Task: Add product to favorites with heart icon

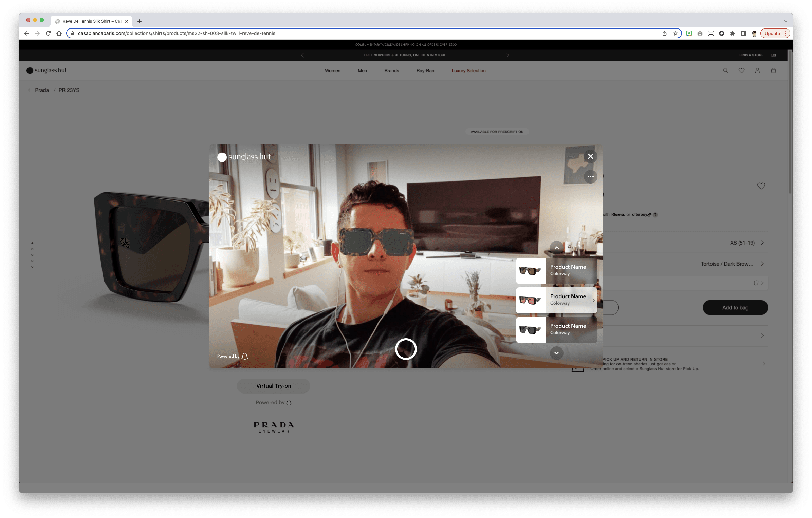Action: coord(761,186)
